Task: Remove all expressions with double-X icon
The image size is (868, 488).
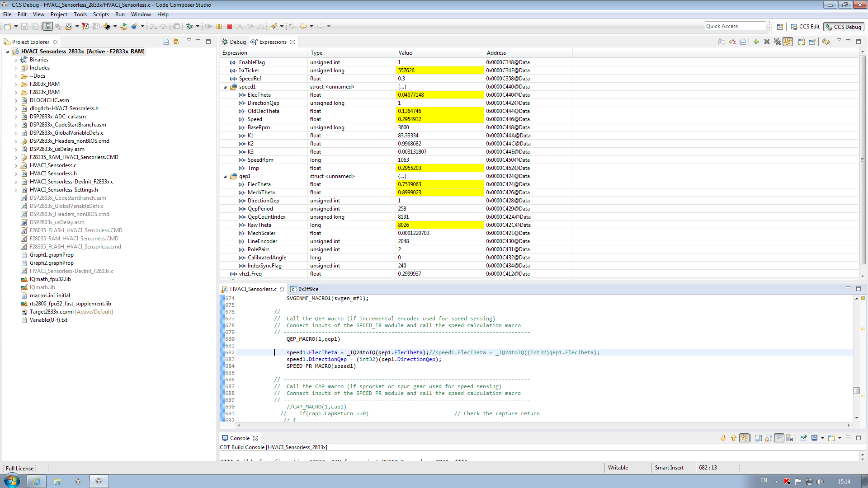Action: click(x=777, y=42)
